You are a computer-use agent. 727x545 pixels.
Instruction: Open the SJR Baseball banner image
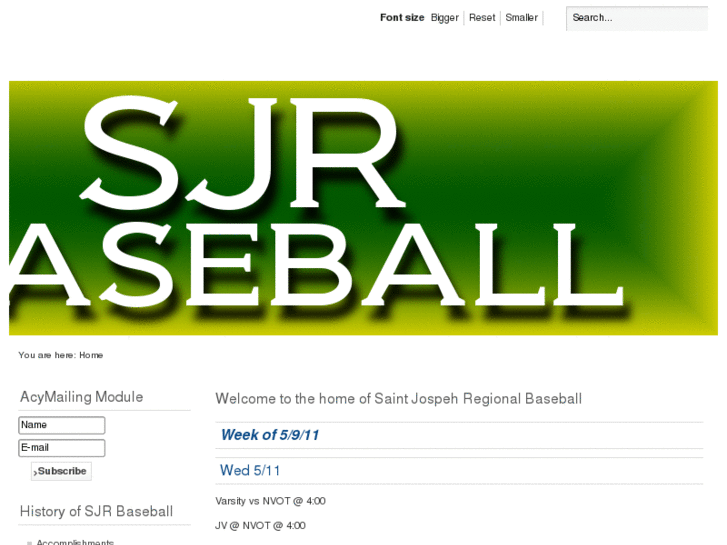pos(363,208)
